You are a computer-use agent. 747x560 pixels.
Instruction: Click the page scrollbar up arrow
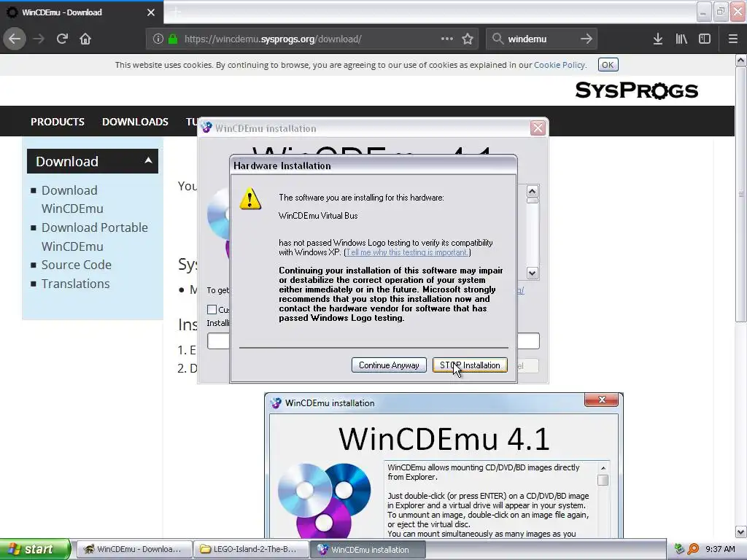click(x=741, y=61)
